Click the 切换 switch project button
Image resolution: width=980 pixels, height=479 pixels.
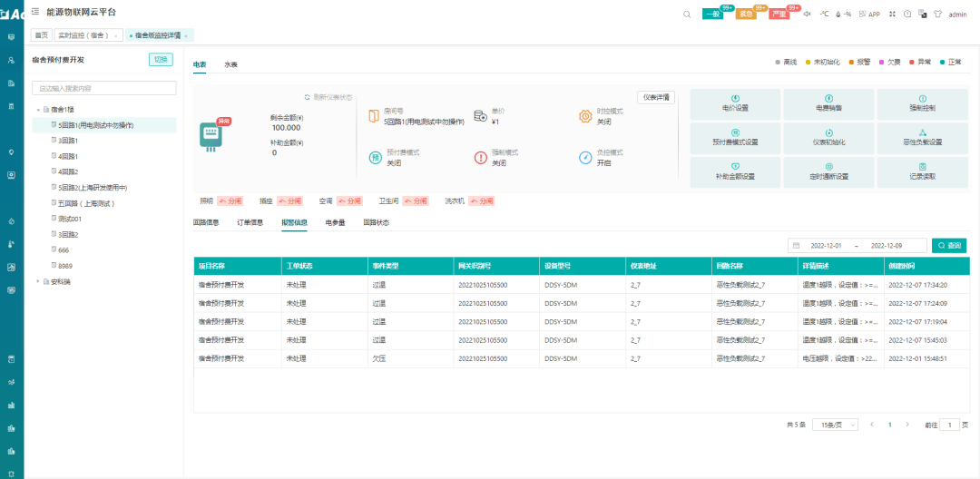point(161,59)
